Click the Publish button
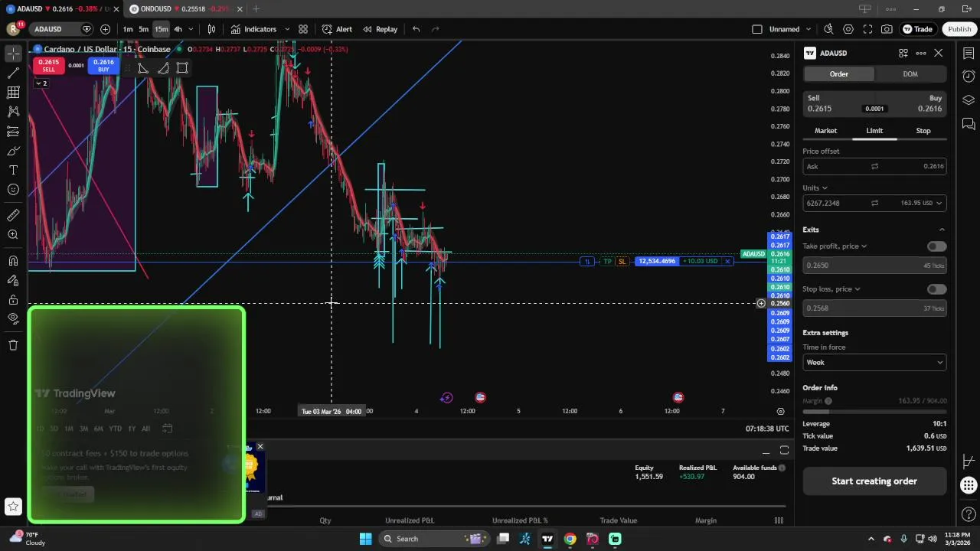 click(959, 29)
